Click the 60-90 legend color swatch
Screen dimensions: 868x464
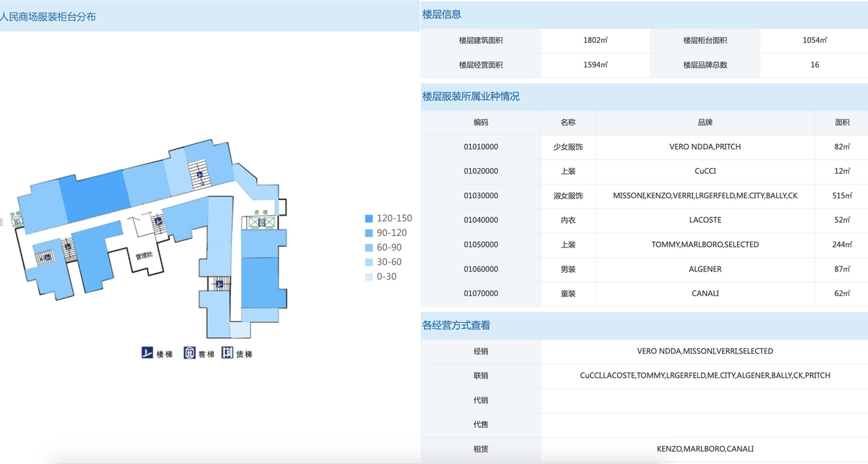(x=369, y=248)
